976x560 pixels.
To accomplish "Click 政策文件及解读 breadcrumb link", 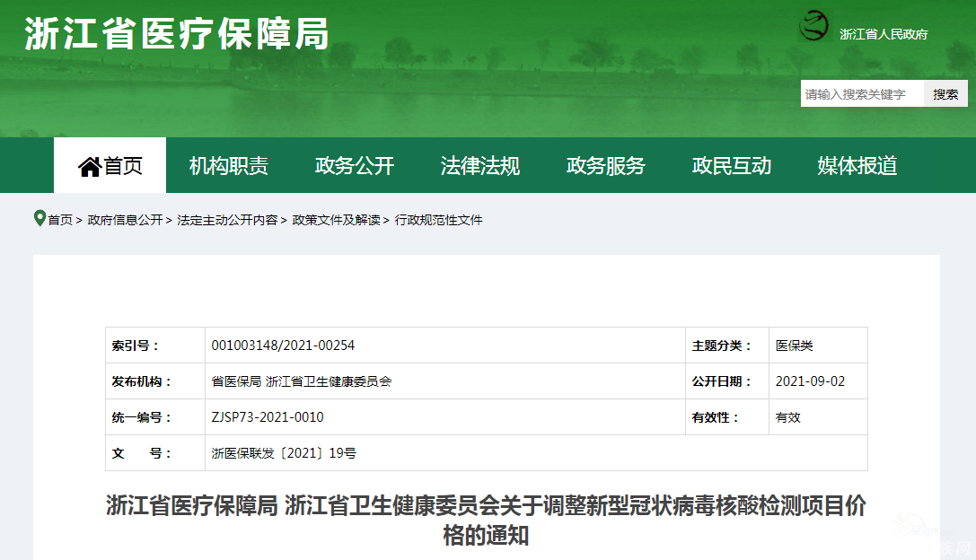I will 336,220.
